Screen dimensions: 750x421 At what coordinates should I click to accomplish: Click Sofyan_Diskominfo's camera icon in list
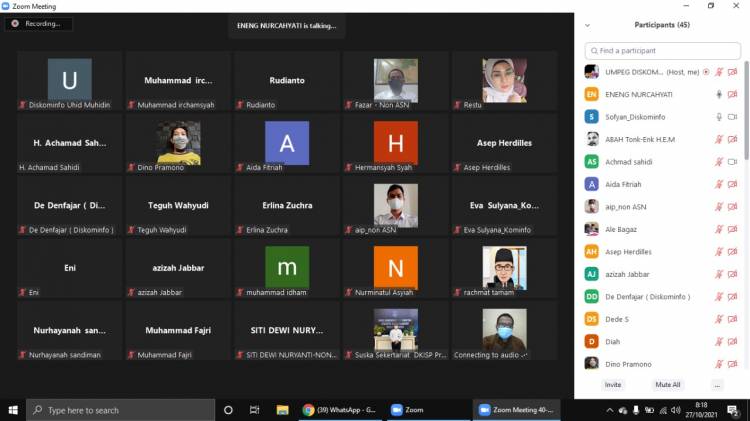pyautogui.click(x=733, y=117)
